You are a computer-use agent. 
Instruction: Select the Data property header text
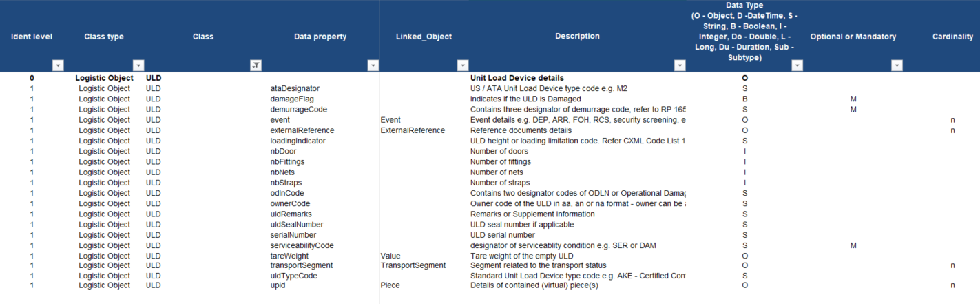(x=320, y=37)
